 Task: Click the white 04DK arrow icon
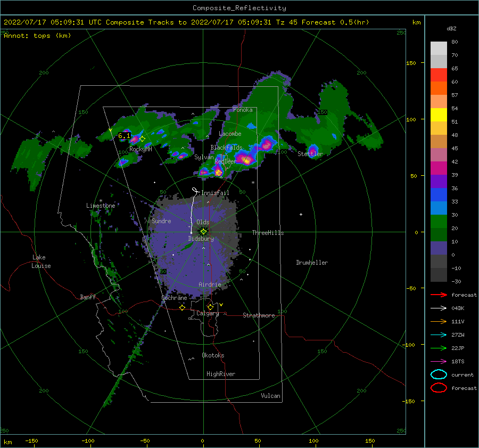coord(439,308)
